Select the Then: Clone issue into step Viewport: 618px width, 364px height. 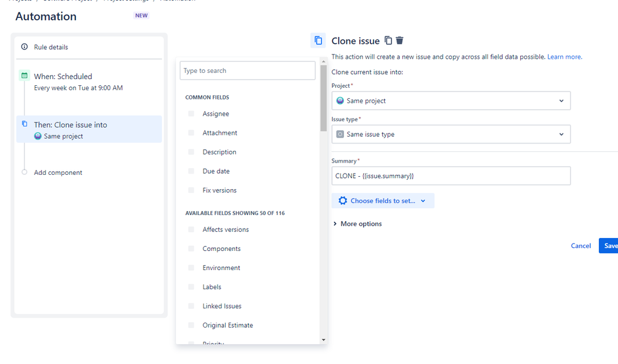coord(89,129)
